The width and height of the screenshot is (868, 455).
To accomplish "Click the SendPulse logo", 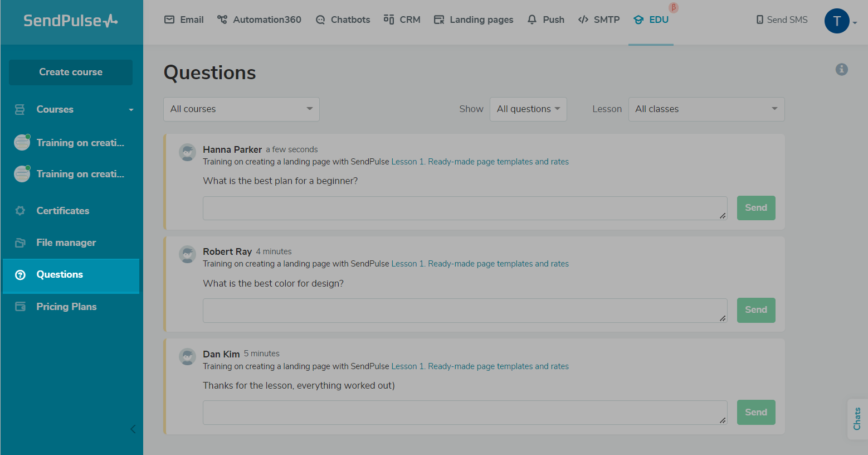I will [71, 21].
